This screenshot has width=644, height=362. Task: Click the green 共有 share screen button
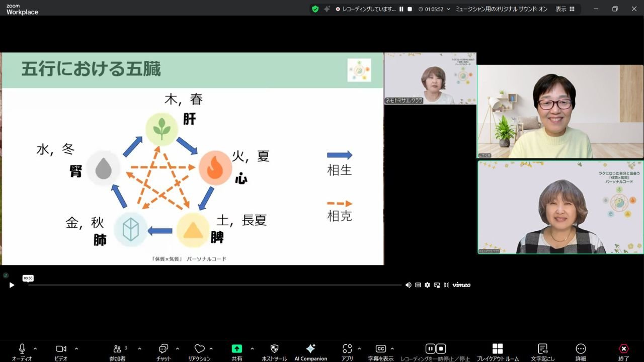(236, 349)
